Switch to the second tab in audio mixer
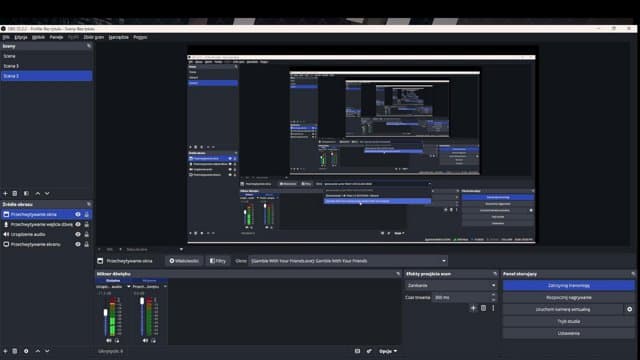This screenshot has width=640, height=360. (x=149, y=281)
